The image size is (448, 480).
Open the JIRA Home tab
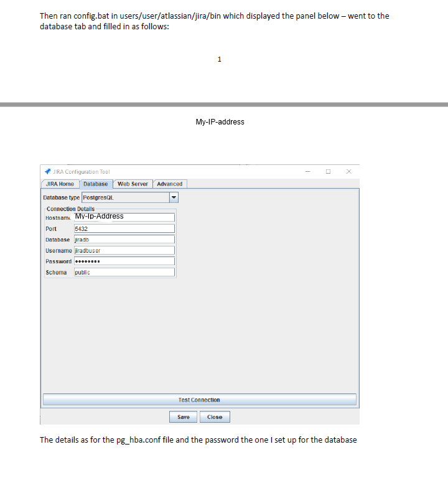(x=60, y=184)
